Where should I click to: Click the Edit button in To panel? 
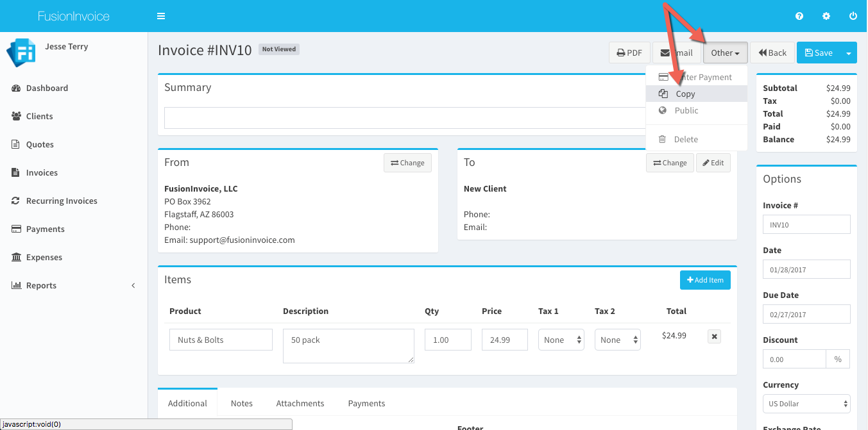(712, 163)
